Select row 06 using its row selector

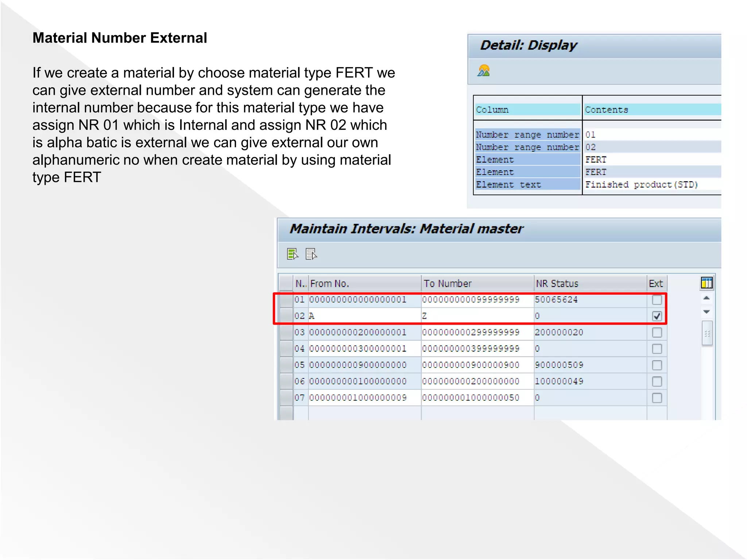[286, 381]
